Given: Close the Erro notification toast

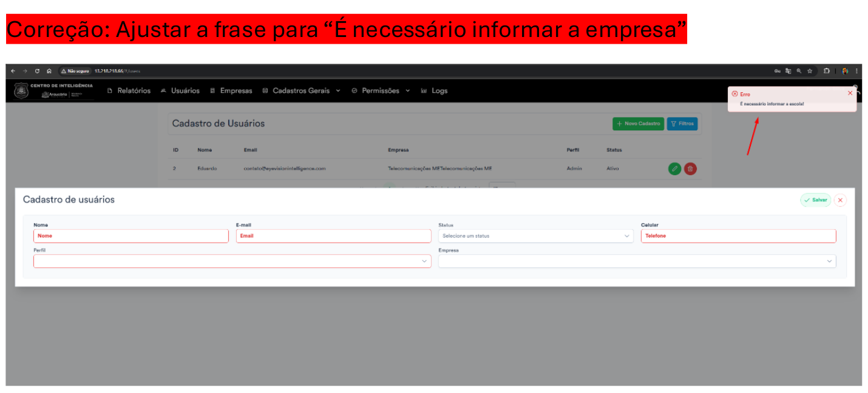Looking at the screenshot, I should [850, 93].
